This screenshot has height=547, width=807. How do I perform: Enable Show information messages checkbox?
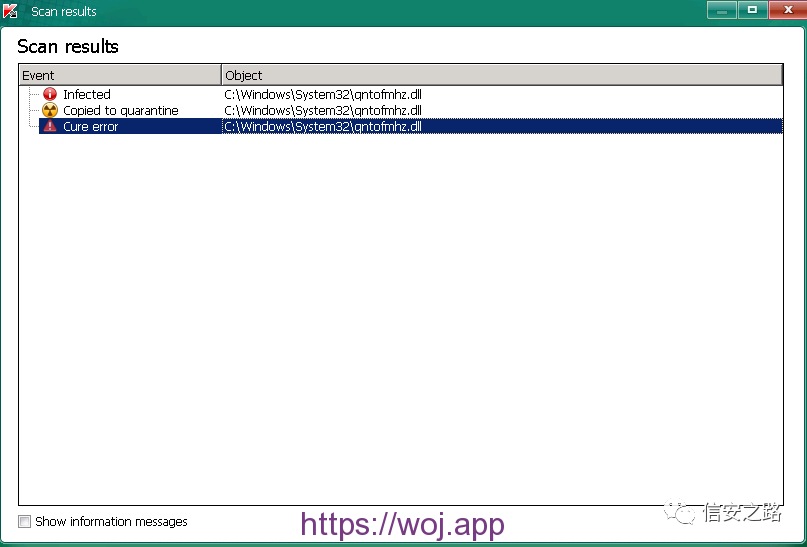click(x=24, y=521)
